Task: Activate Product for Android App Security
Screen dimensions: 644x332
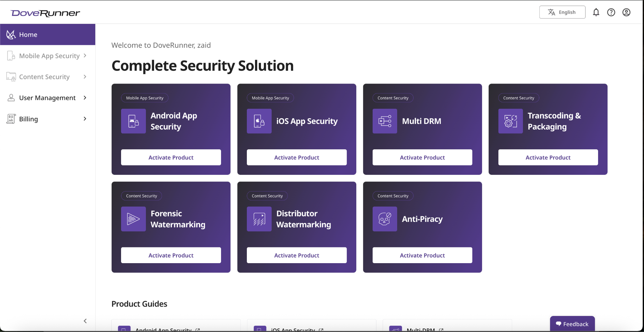Action: [171, 157]
